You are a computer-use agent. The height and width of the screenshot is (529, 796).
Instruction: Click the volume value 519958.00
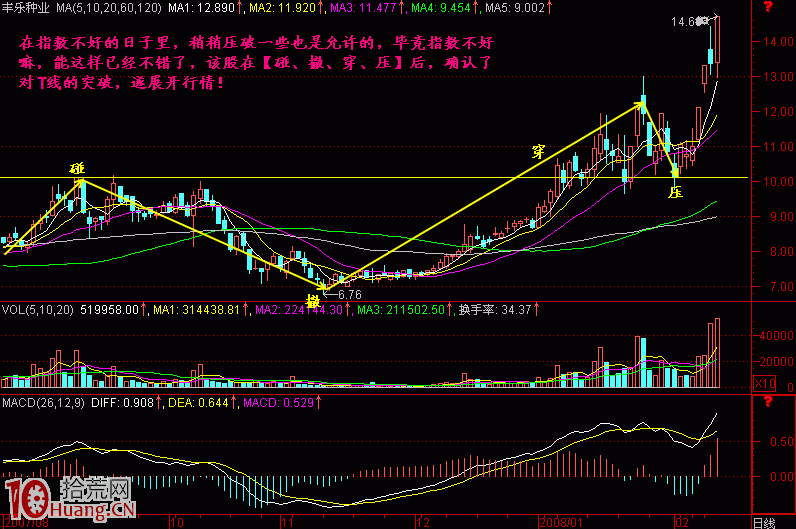tap(109, 309)
